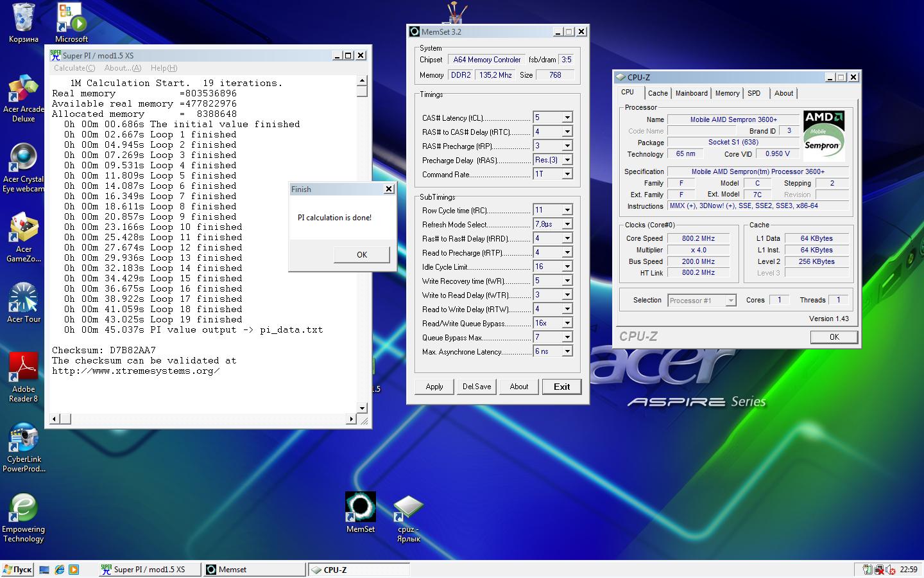This screenshot has width=924, height=578.
Task: Expand Command Rate dropdown
Action: coord(567,174)
